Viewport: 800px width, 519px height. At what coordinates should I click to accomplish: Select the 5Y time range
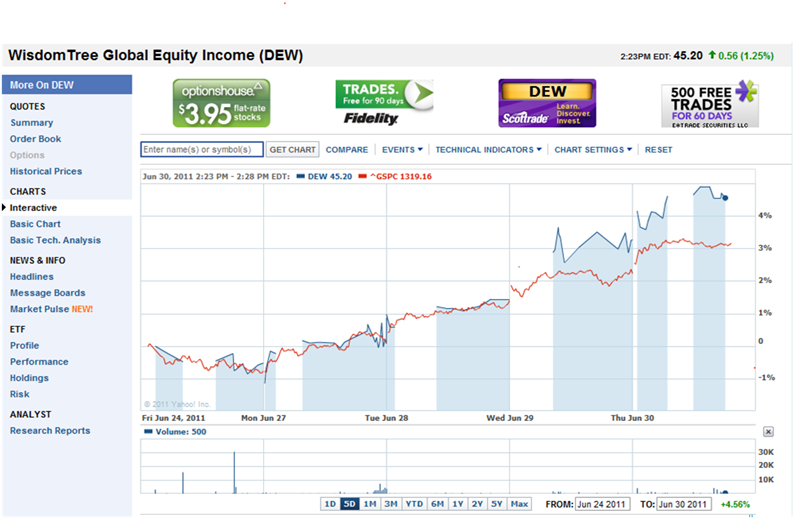496,504
